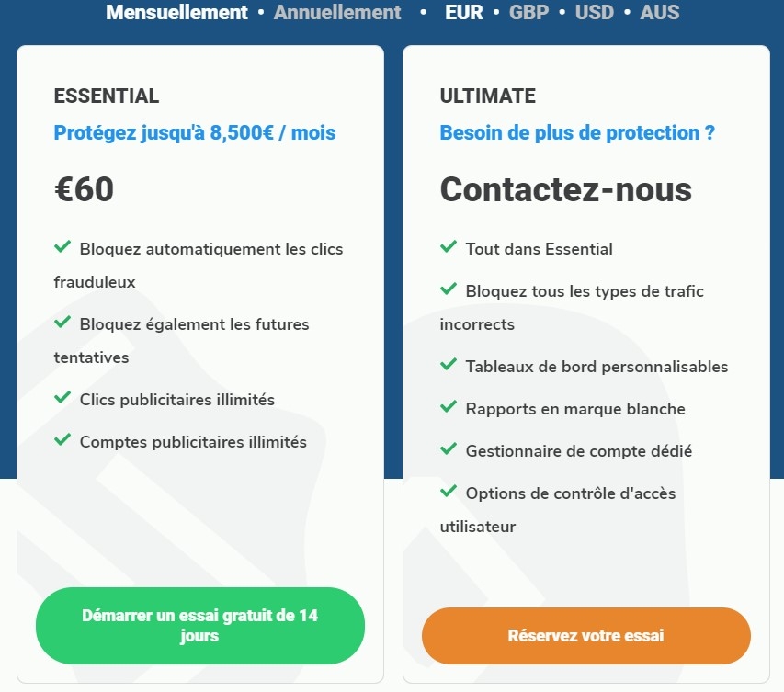Click checkmark next to Tableaux de bord personnalisables
The image size is (784, 692).
[x=449, y=365]
